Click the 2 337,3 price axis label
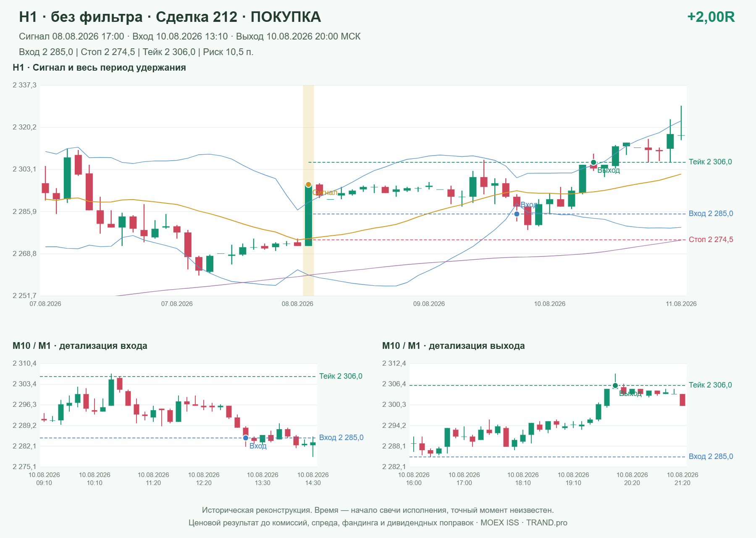 [24, 85]
